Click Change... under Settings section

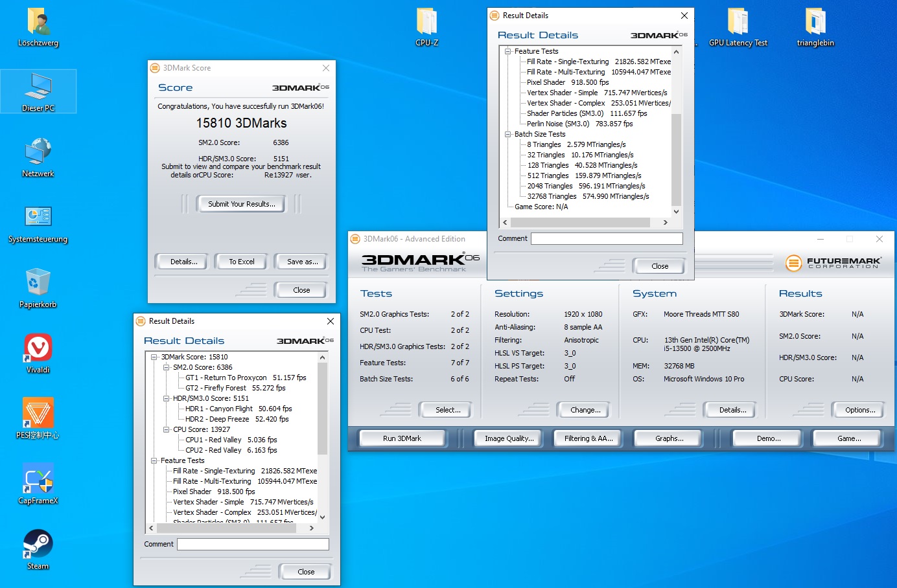pos(585,410)
